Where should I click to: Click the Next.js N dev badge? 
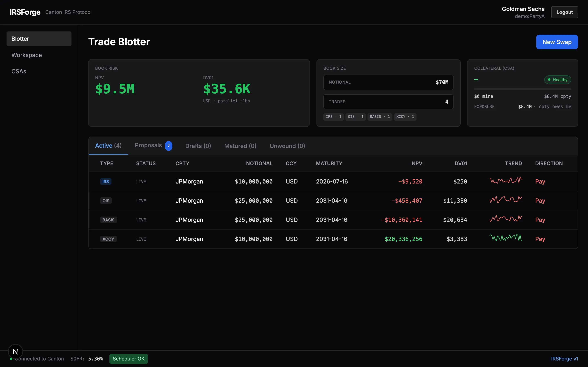(15, 351)
